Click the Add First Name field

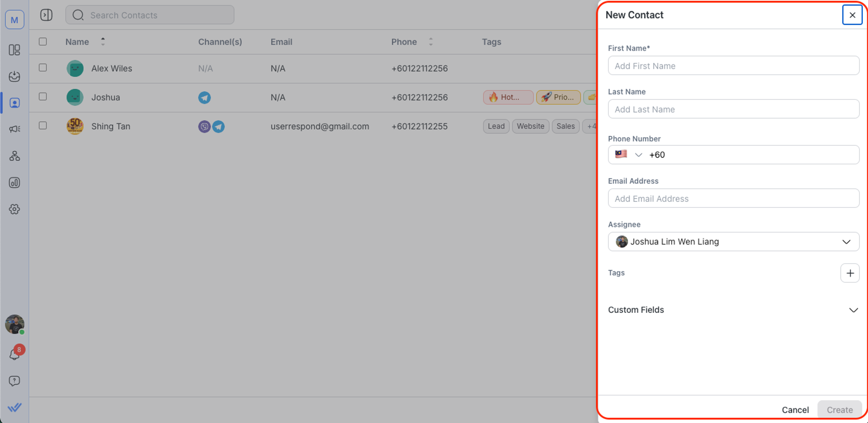pos(733,66)
